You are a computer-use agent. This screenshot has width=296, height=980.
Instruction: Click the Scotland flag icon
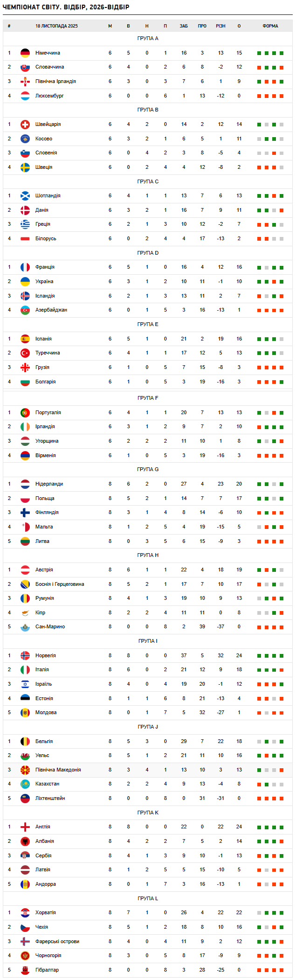[x=25, y=196]
